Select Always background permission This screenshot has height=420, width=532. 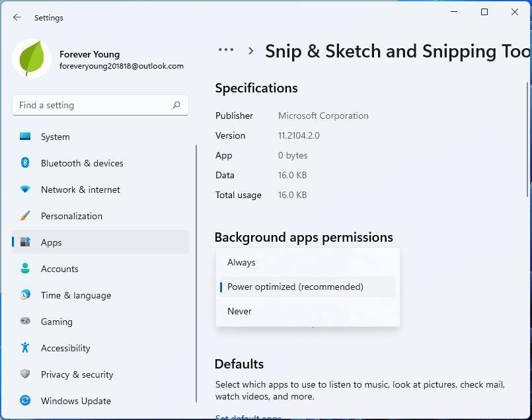pos(308,262)
